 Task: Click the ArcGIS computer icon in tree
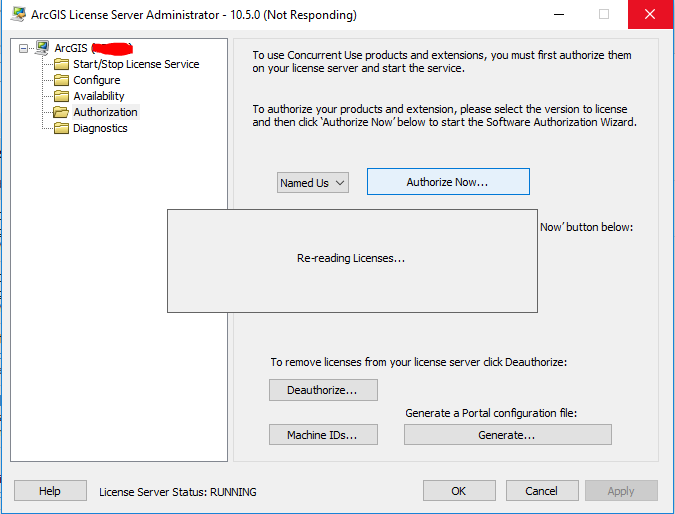pos(42,48)
